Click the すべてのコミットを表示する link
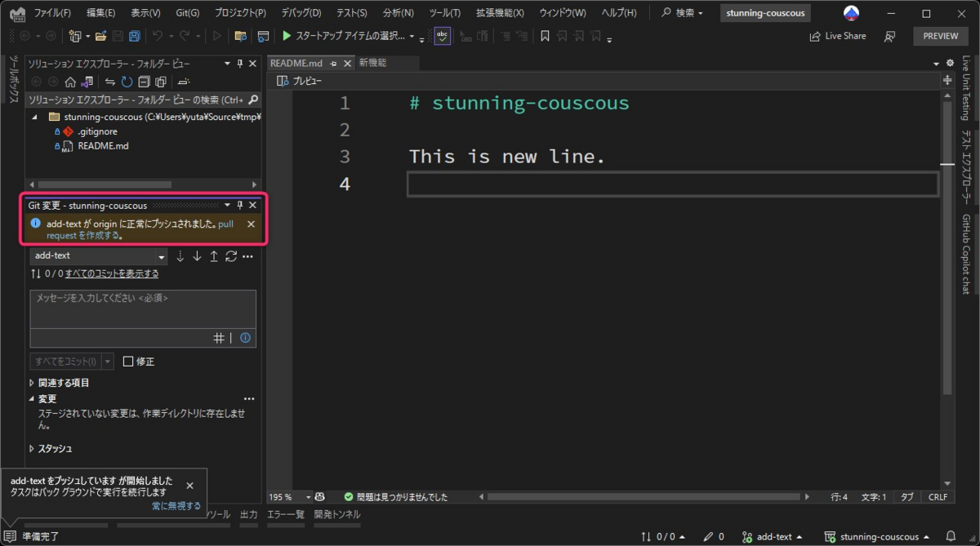 (112, 274)
